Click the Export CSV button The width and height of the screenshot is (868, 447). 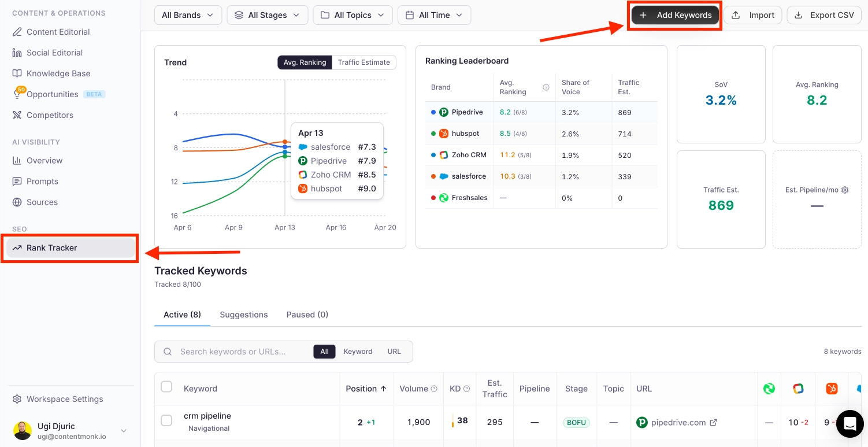pos(824,15)
